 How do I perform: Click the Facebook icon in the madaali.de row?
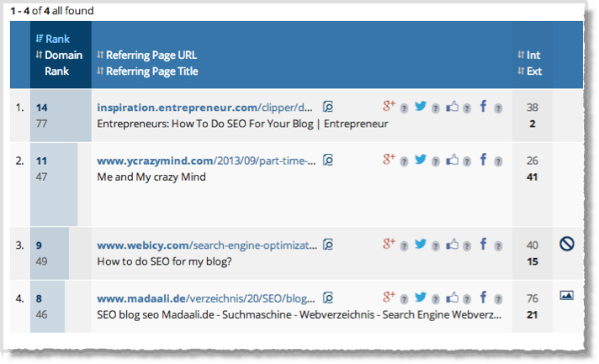click(483, 297)
